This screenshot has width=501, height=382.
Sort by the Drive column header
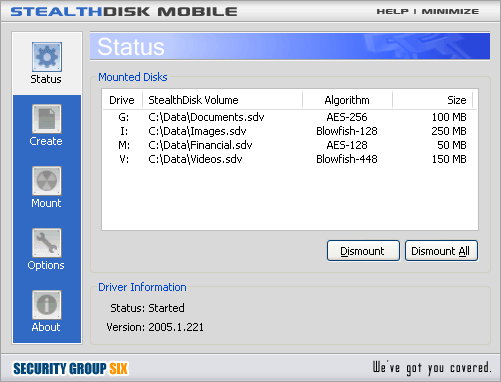point(122,100)
